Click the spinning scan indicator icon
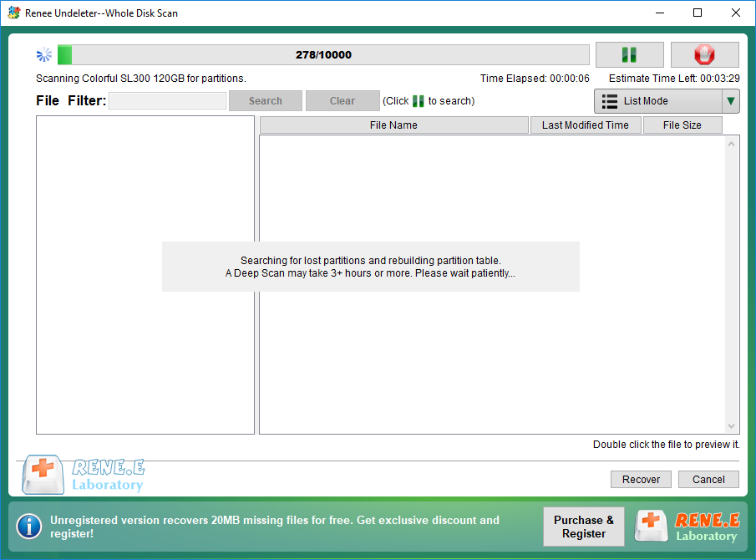756x560 pixels. coord(44,54)
